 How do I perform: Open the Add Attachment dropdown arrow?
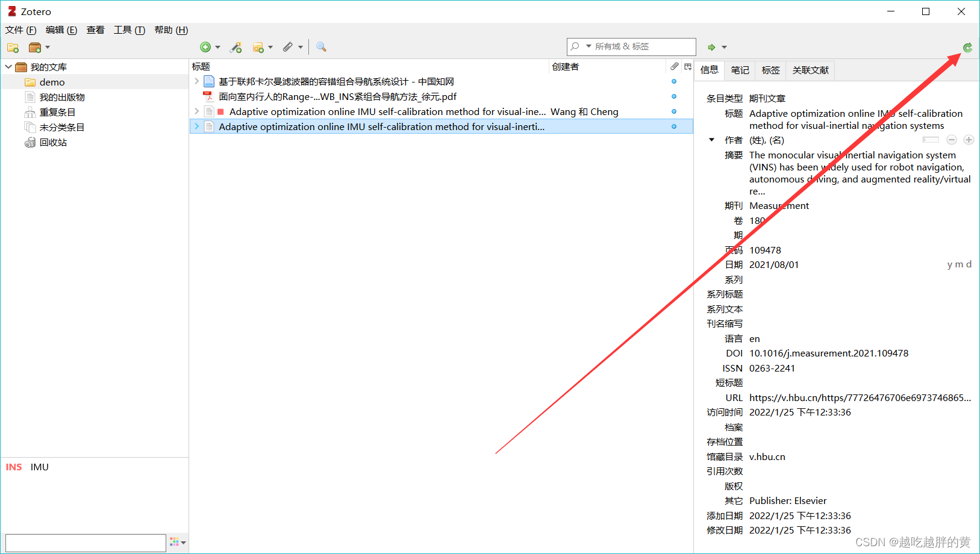[300, 48]
